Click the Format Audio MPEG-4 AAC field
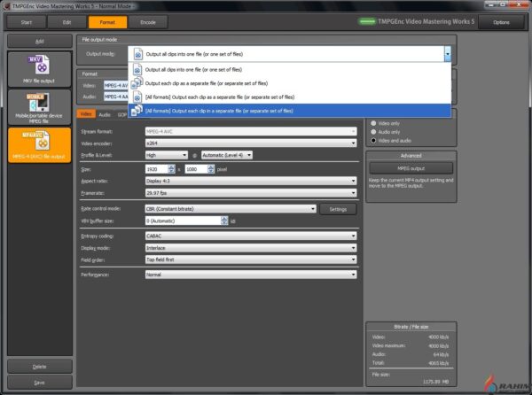The width and height of the screenshot is (532, 395). click(116, 97)
